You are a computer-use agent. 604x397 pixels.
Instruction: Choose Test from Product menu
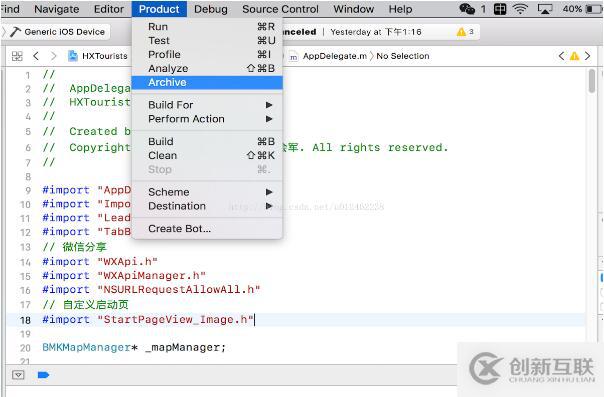207,40
